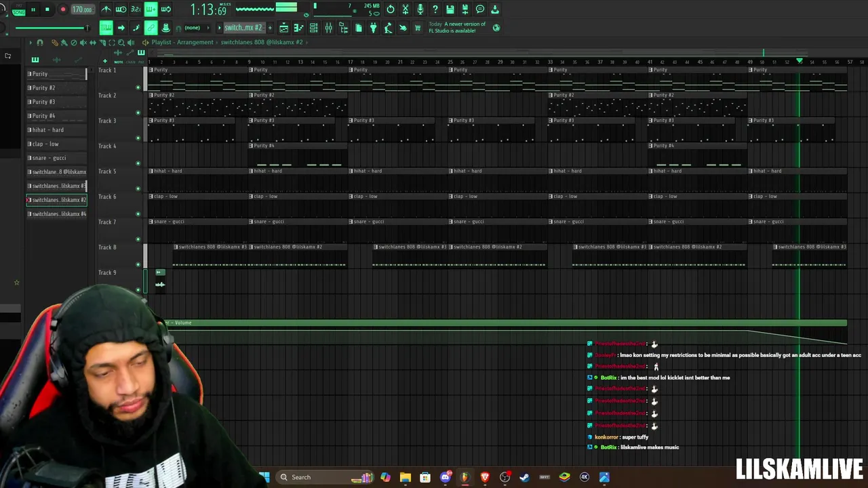Click the globe online news icon

(x=496, y=28)
